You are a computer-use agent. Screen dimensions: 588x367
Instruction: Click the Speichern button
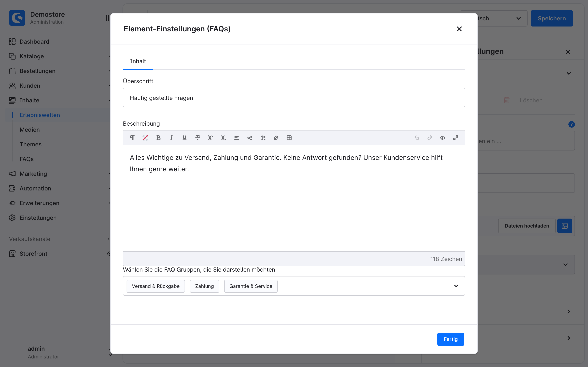(x=551, y=18)
